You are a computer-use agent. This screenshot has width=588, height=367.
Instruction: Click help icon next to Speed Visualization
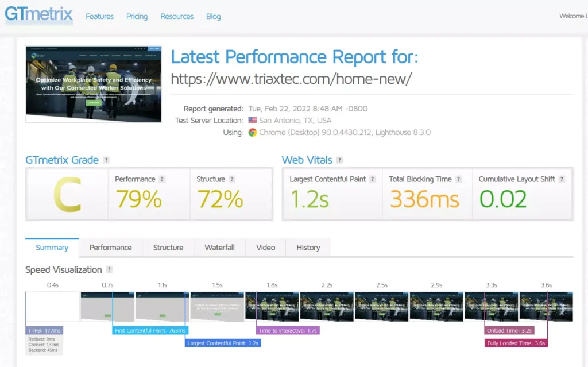(109, 269)
